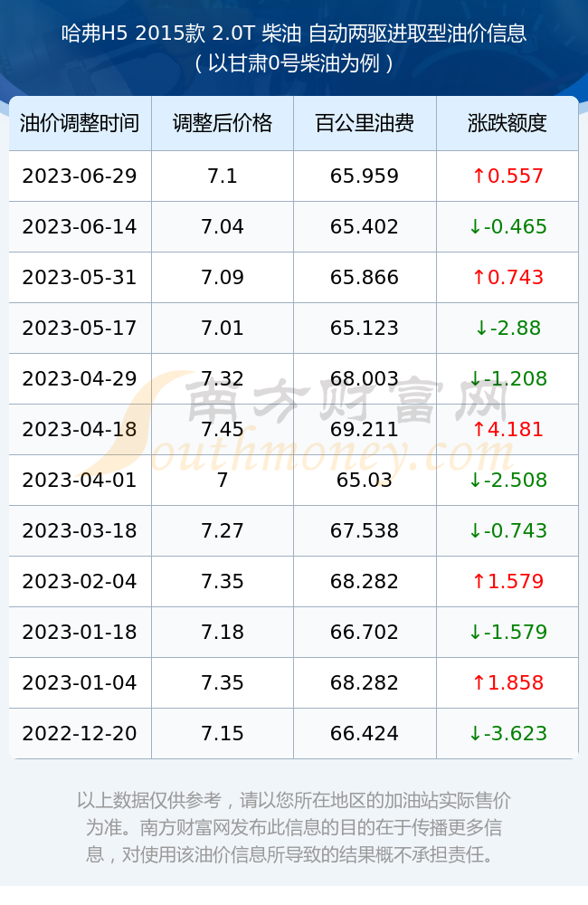Click the up arrow value 1.858
Screen dimensions: 588x905
tap(507, 682)
